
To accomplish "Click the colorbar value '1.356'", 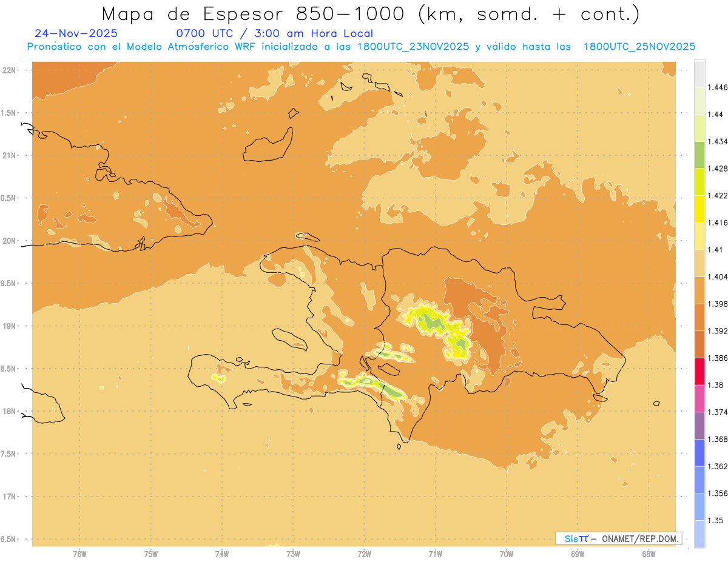I will 718,493.
